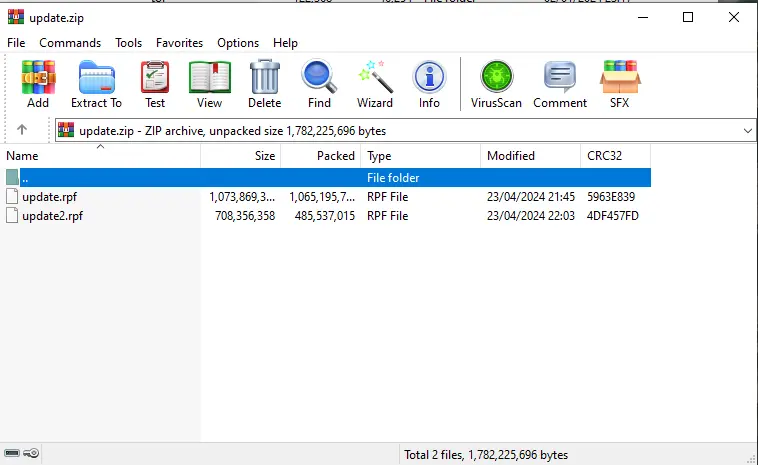Open the Tools menu

(129, 43)
